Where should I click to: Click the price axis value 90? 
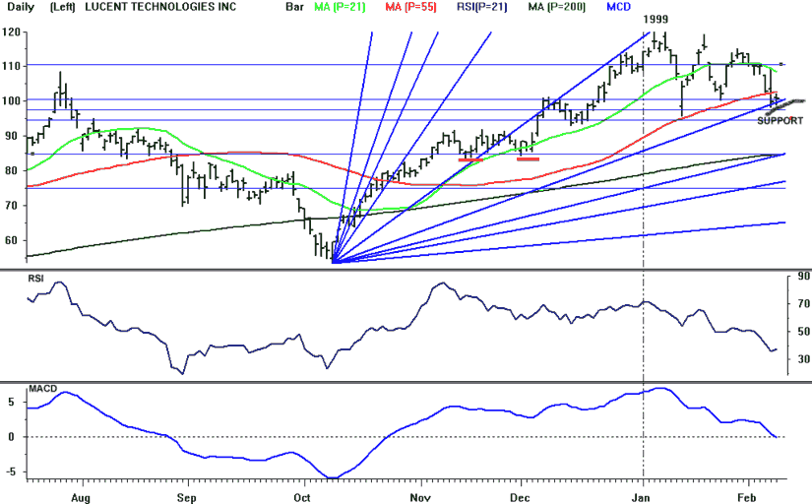14,136
